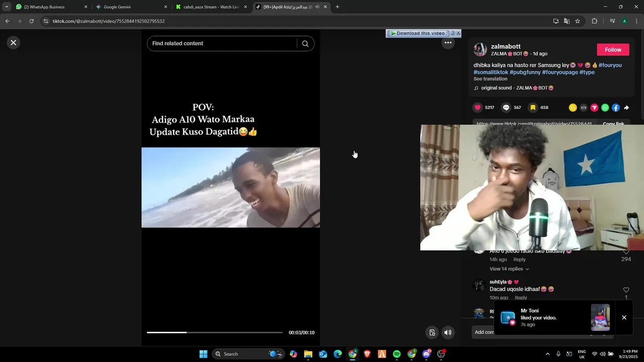This screenshot has height=362, width=644.
Task: Close the TikTok video viewer
Action: pos(14,43)
